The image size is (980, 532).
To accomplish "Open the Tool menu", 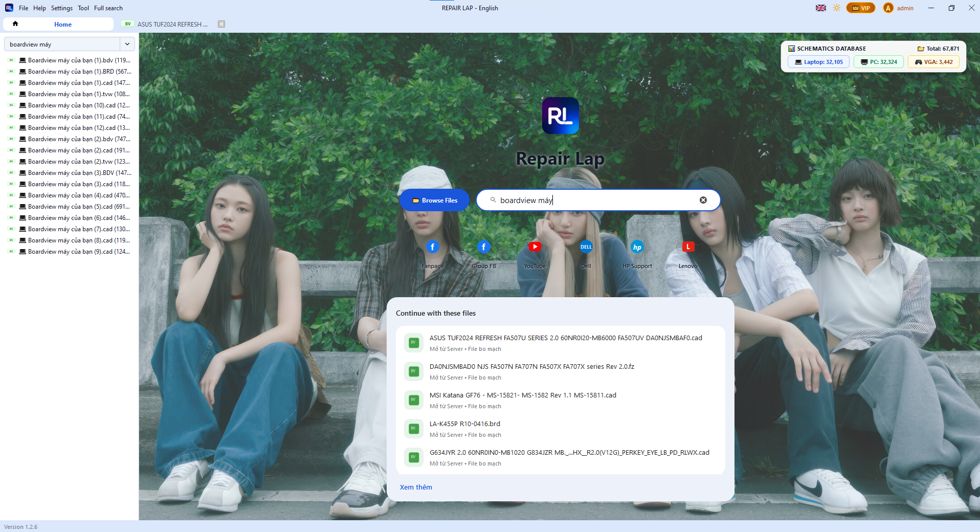I will pyautogui.click(x=83, y=8).
